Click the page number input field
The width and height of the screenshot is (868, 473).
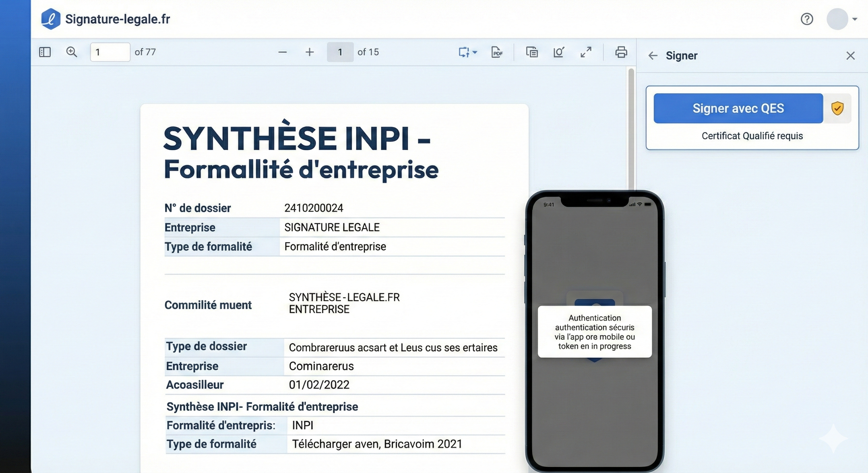coord(110,52)
